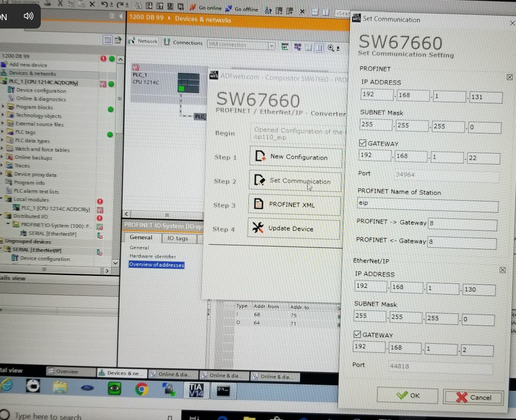Click the PROFINET -> Gateway field
The height and width of the screenshot is (420, 516).
(463, 224)
